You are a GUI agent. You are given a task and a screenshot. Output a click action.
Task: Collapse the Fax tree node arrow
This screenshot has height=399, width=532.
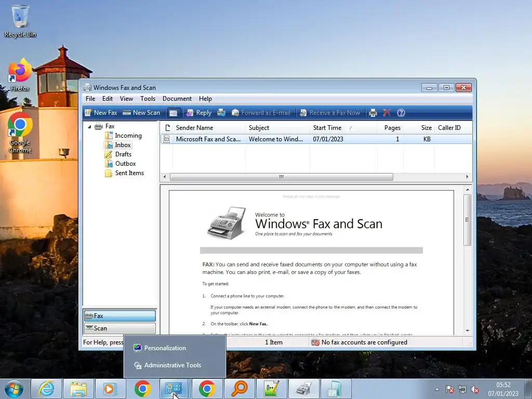pyautogui.click(x=89, y=127)
